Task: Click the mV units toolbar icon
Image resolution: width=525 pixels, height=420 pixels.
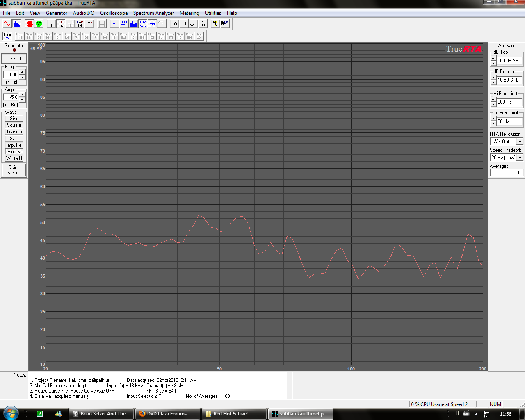Action: [174, 24]
